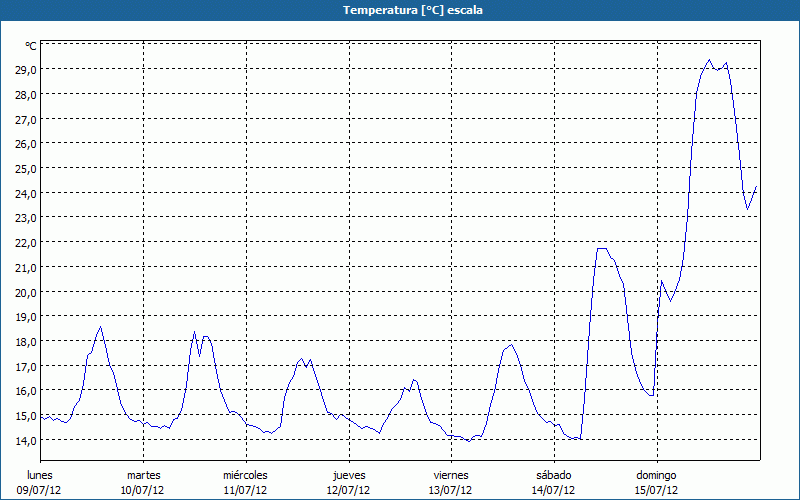Select the 29,0 y-axis label
The image size is (800, 500).
(26, 70)
